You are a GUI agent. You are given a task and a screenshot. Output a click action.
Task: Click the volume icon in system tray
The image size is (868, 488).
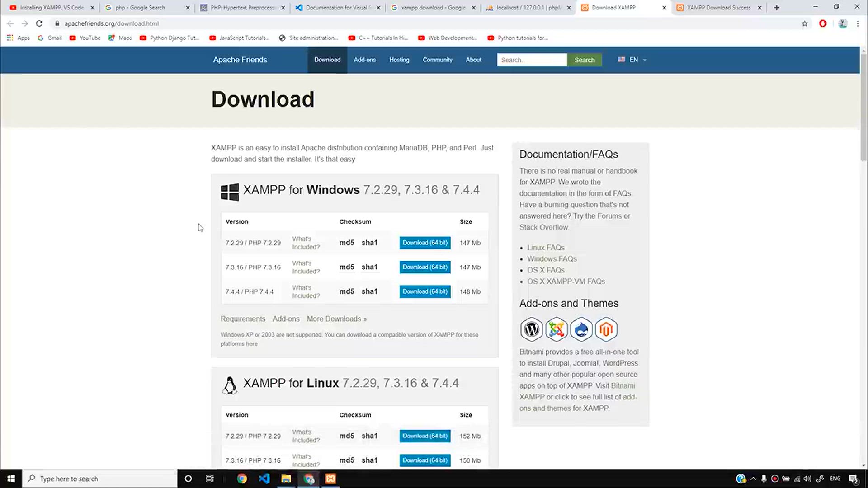click(x=807, y=479)
